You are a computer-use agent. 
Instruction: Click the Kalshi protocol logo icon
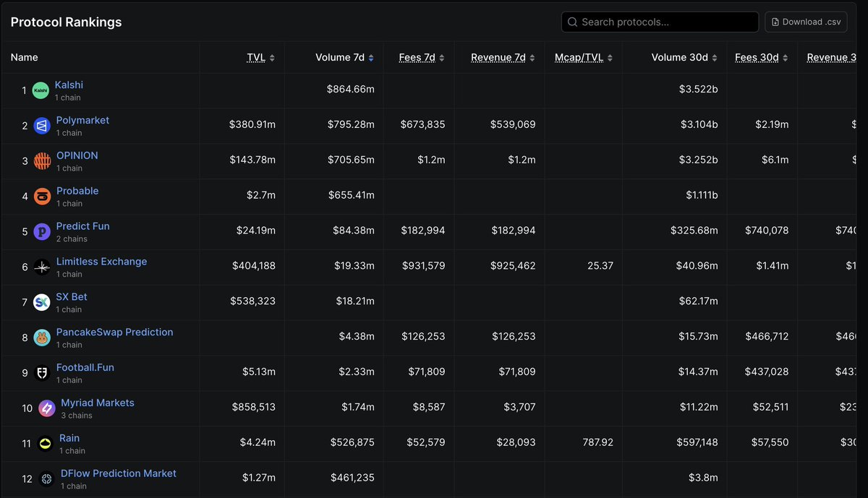point(41,90)
